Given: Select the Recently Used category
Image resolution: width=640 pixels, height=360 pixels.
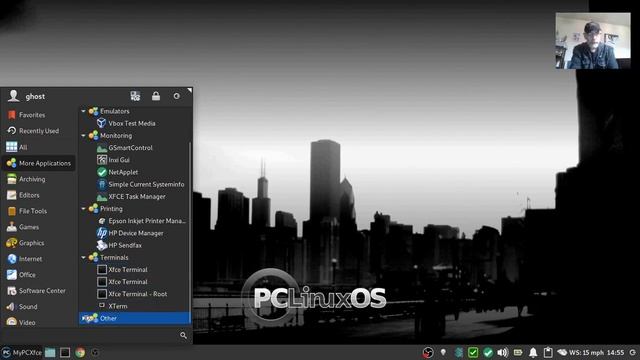Looking at the screenshot, I should tap(39, 131).
